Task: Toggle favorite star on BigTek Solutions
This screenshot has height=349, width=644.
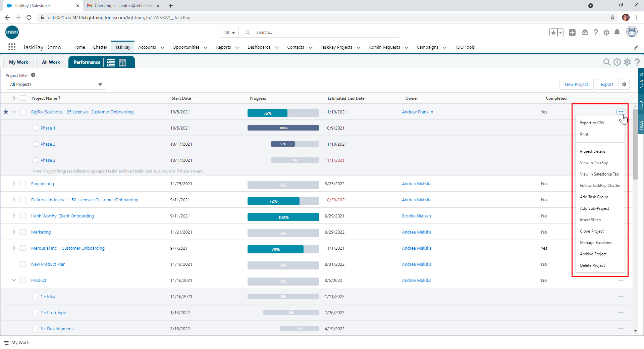Action: point(6,112)
